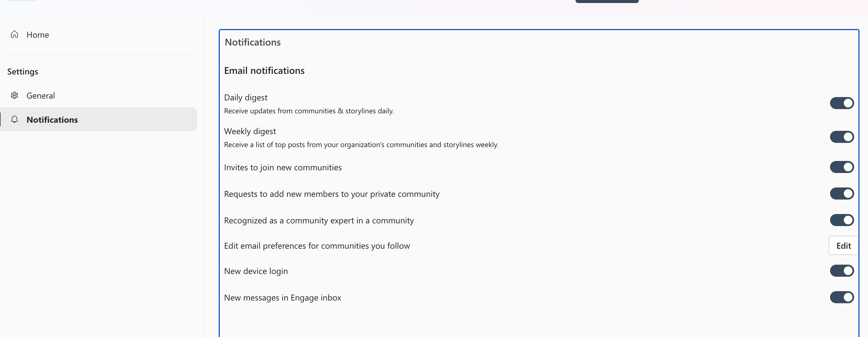This screenshot has width=868, height=337.
Task: Click 'Invites to join new communities' label
Action: tap(283, 167)
